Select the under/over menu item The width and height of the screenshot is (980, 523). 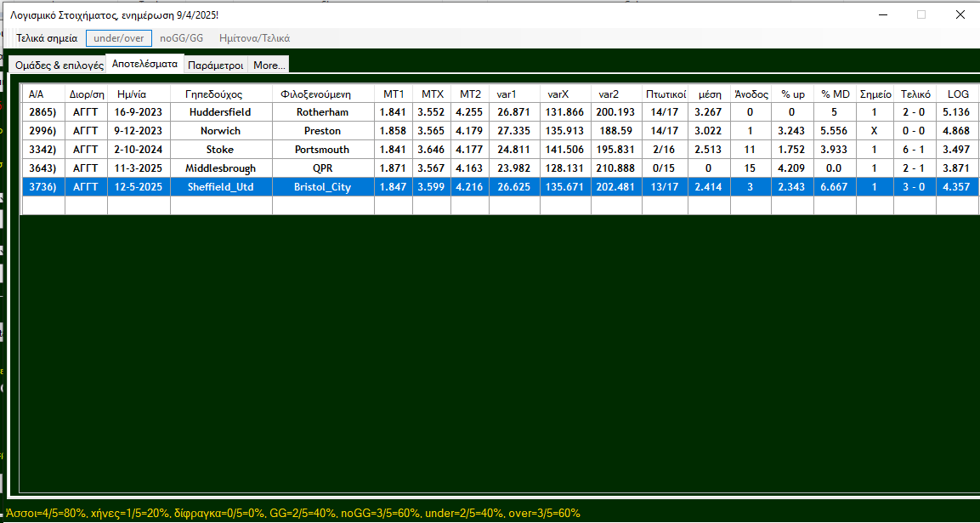[x=119, y=38]
